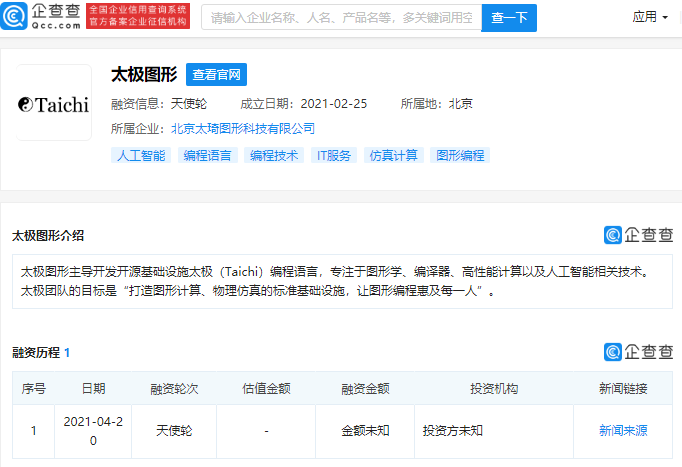Click the 序号 column header
Image resolution: width=682 pixels, height=467 pixels.
tap(33, 388)
